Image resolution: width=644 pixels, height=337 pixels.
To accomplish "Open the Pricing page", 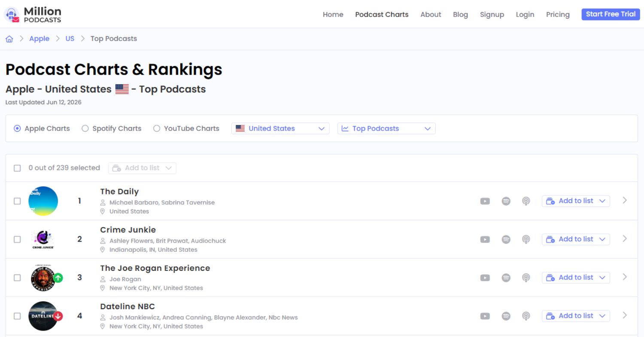I will point(558,15).
